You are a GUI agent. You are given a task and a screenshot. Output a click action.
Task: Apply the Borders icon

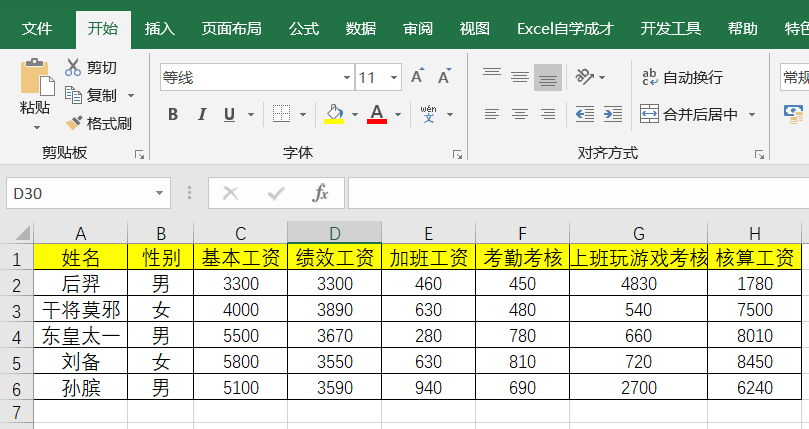click(281, 114)
